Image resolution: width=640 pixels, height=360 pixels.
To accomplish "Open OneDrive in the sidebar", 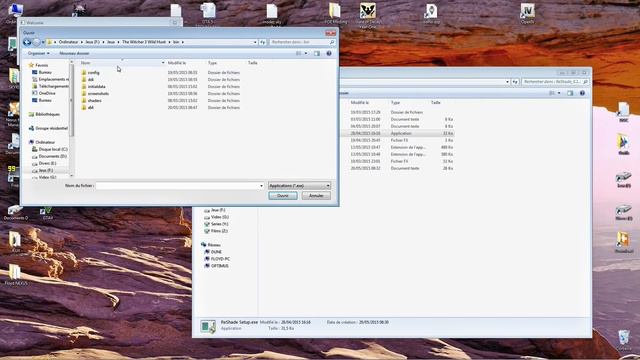I will 47,93.
